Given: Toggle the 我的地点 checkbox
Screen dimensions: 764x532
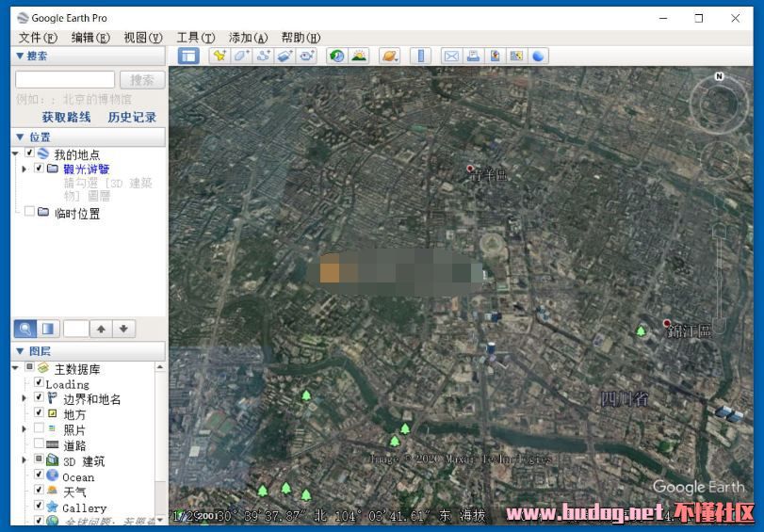Looking at the screenshot, I should click(x=29, y=153).
